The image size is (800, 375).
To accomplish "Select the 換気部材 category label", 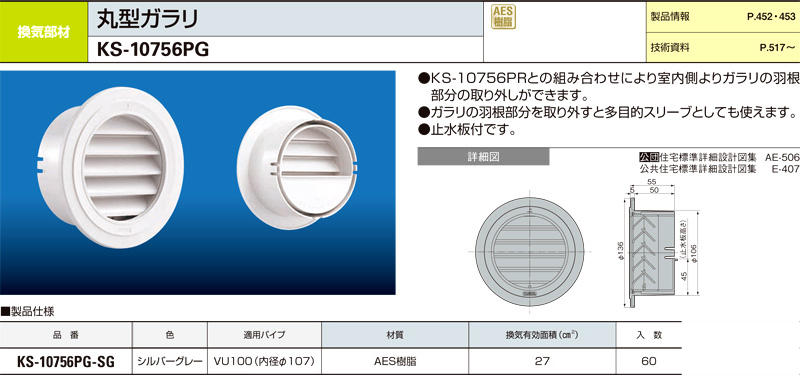I will click(x=43, y=32).
